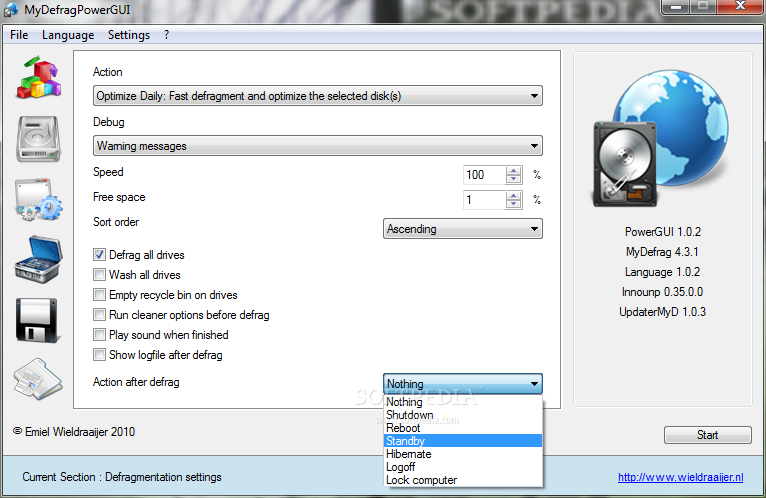
Task: Click the hard disk and globe logo
Action: (x=661, y=138)
